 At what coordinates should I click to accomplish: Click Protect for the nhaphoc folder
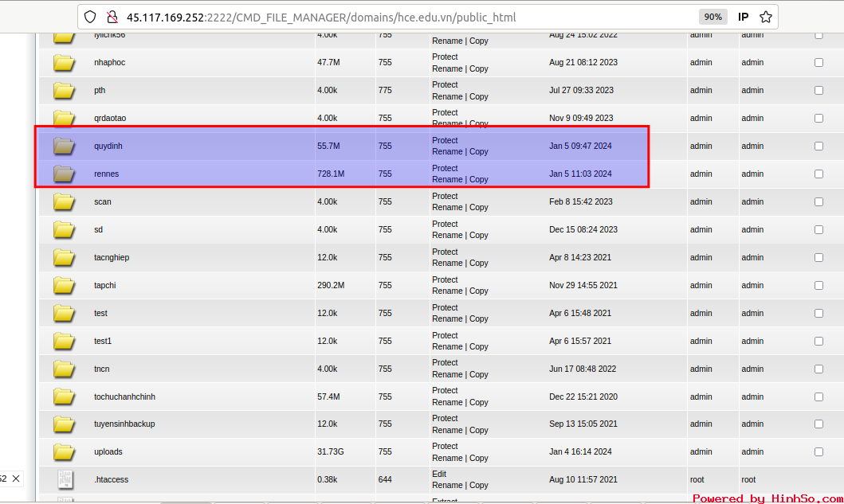click(445, 57)
